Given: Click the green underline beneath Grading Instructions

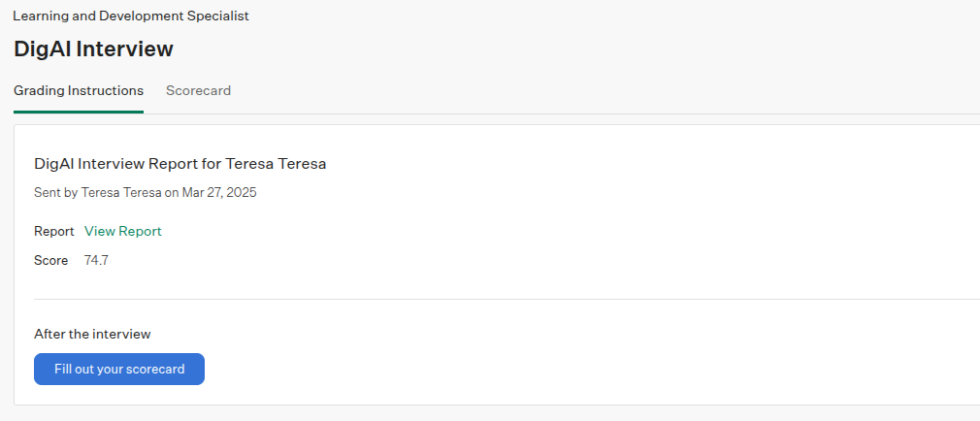Looking at the screenshot, I should click(x=79, y=112).
